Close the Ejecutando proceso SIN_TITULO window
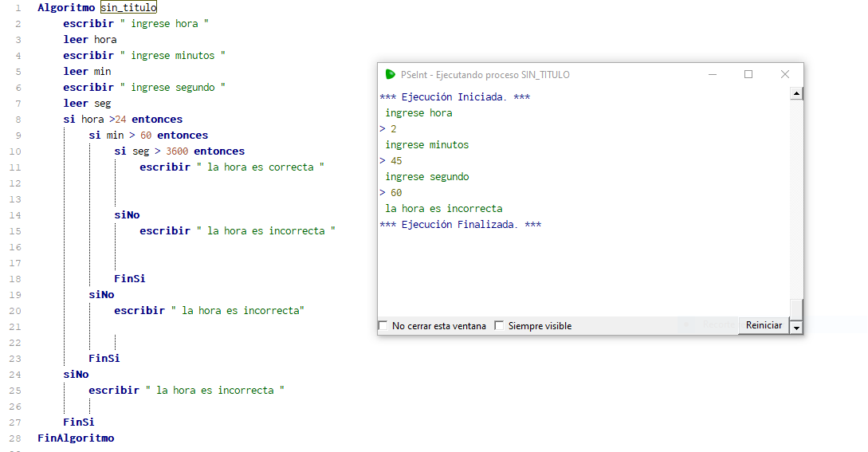 coord(785,74)
